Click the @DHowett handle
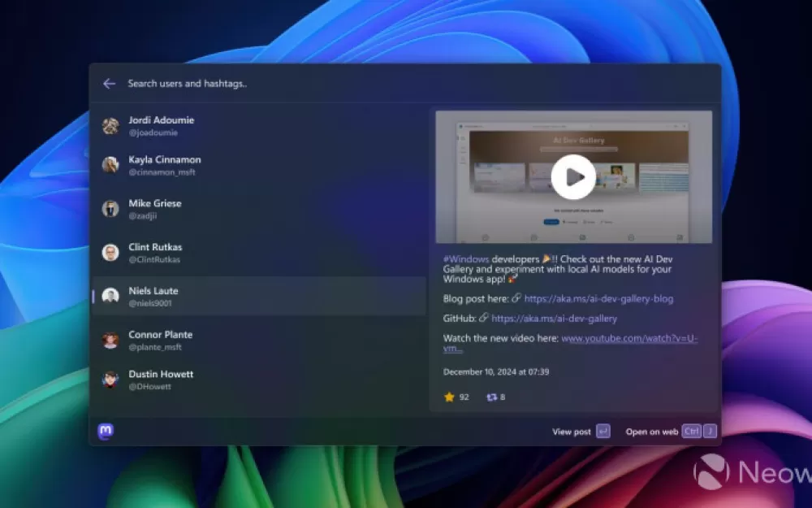 coord(149,387)
